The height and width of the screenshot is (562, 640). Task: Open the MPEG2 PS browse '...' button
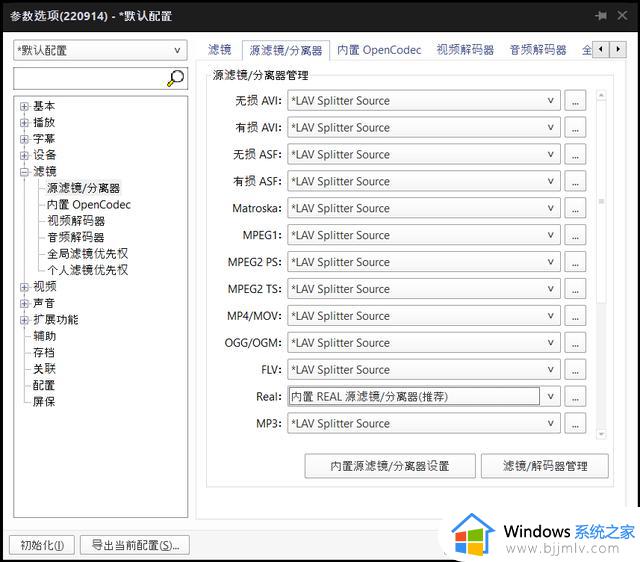(x=575, y=262)
